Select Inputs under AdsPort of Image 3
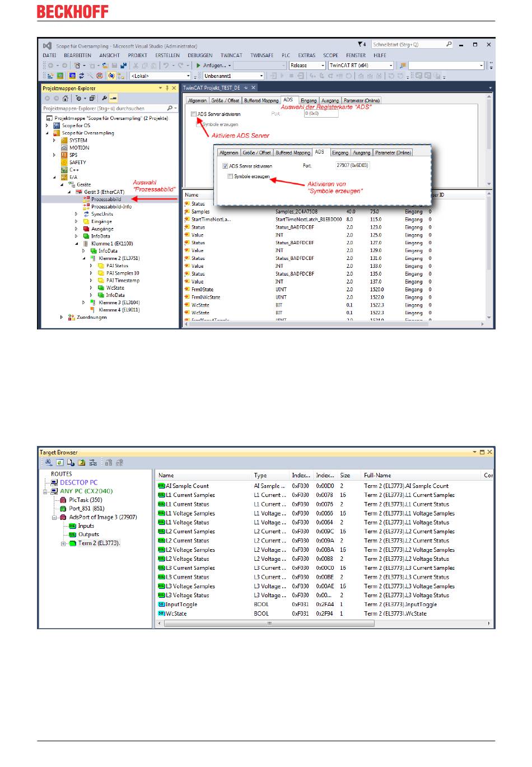 [x=86, y=526]
